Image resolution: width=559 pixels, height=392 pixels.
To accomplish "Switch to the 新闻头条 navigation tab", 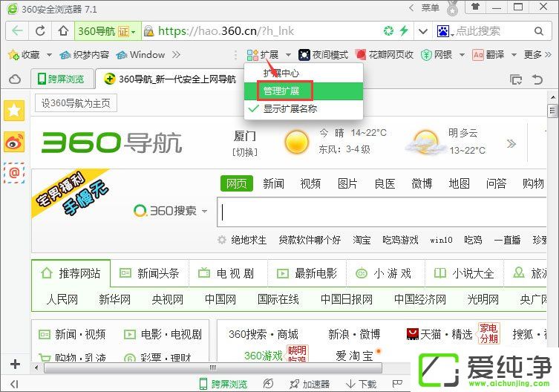I will 149,273.
